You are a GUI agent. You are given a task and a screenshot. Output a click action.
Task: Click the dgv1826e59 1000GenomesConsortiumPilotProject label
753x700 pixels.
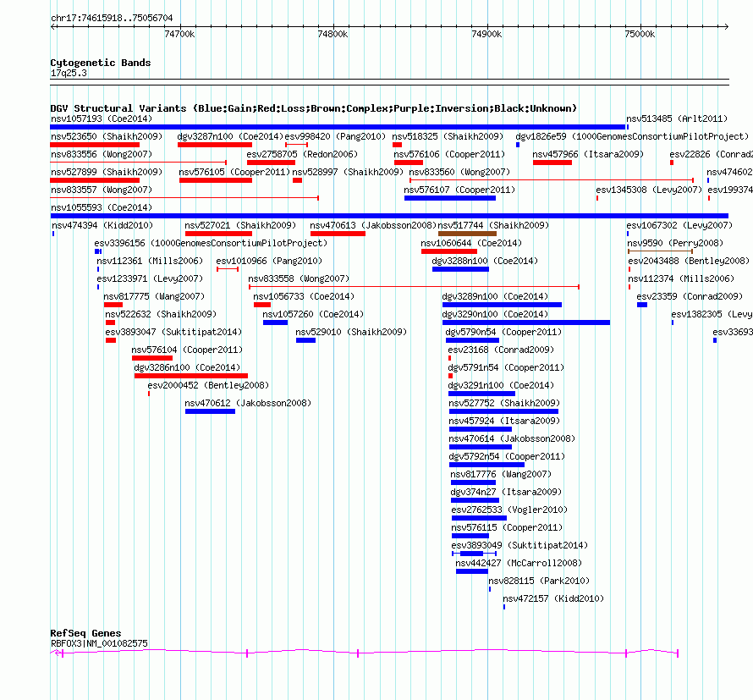pos(632,136)
